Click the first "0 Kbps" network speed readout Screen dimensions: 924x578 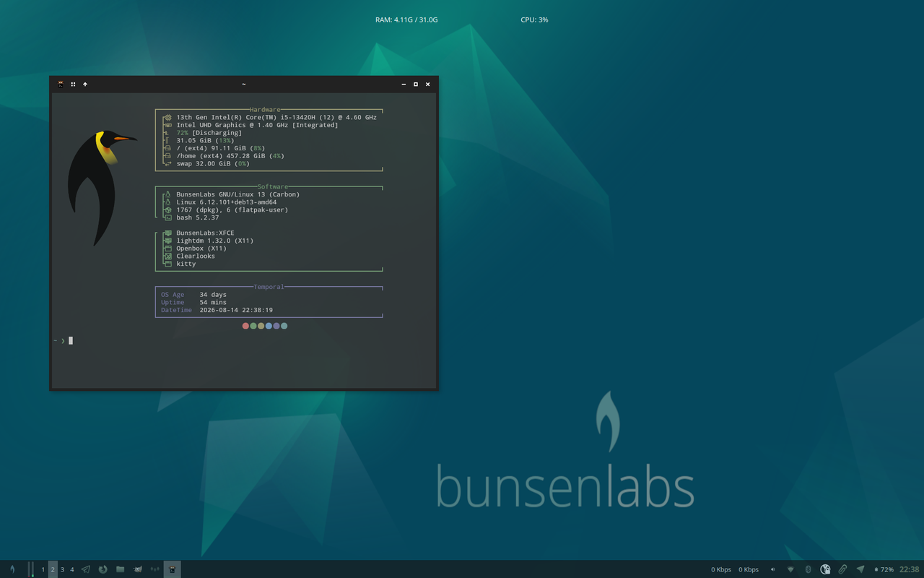pos(721,569)
